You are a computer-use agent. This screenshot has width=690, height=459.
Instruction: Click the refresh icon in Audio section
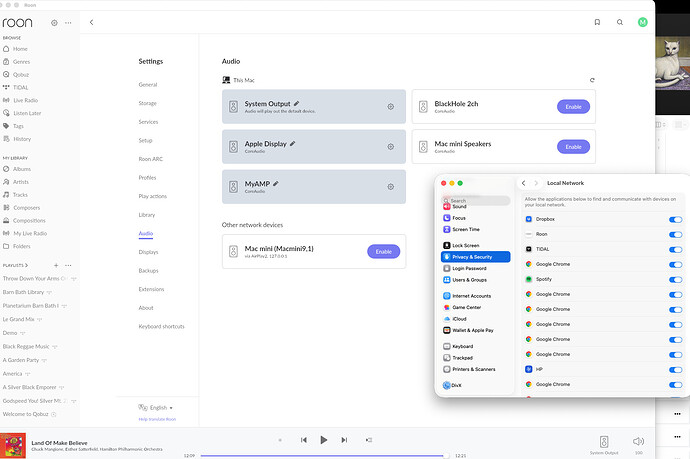click(592, 80)
